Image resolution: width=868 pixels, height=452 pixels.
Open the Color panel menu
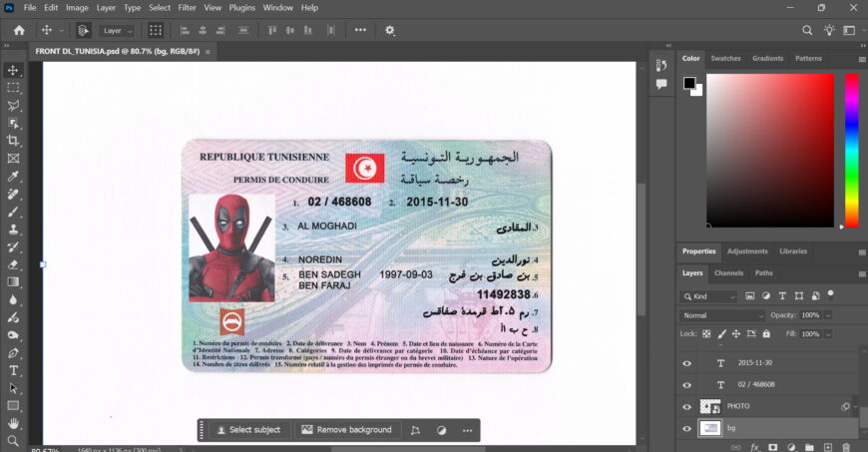pyautogui.click(x=862, y=59)
